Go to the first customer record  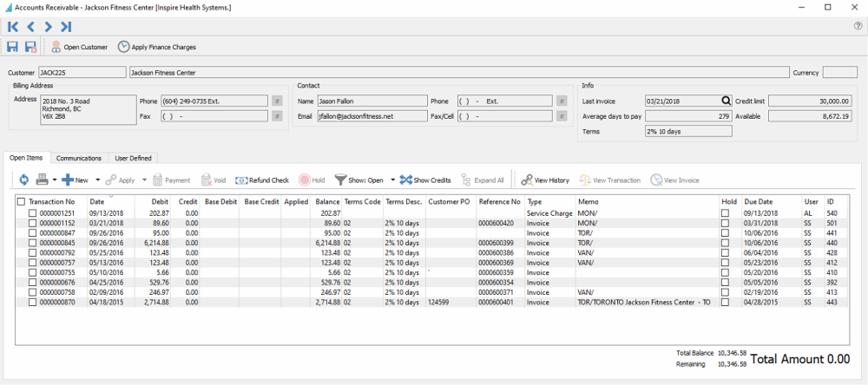tap(13, 27)
